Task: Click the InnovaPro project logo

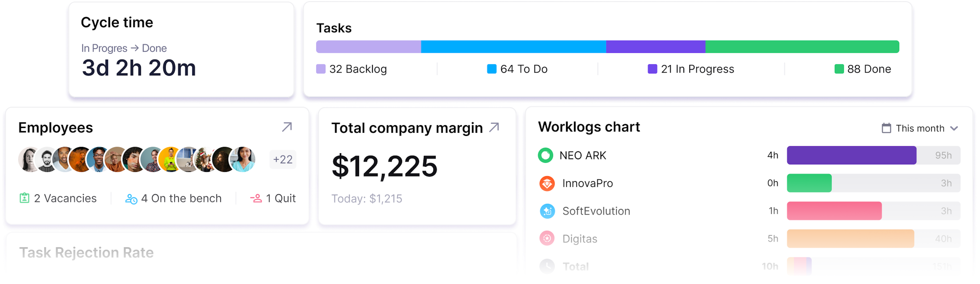Action: [x=547, y=183]
